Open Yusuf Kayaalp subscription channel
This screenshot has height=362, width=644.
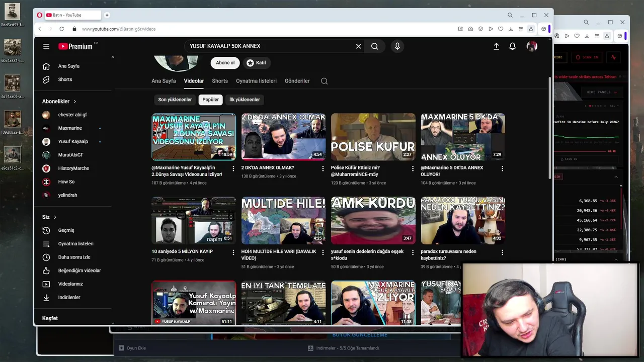pyautogui.click(x=73, y=142)
